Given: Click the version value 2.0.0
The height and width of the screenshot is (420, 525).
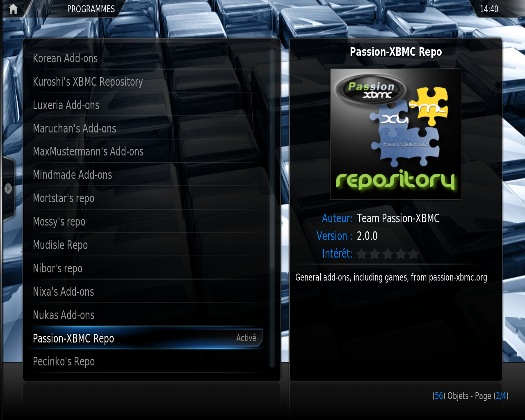Looking at the screenshot, I should coord(367,236).
